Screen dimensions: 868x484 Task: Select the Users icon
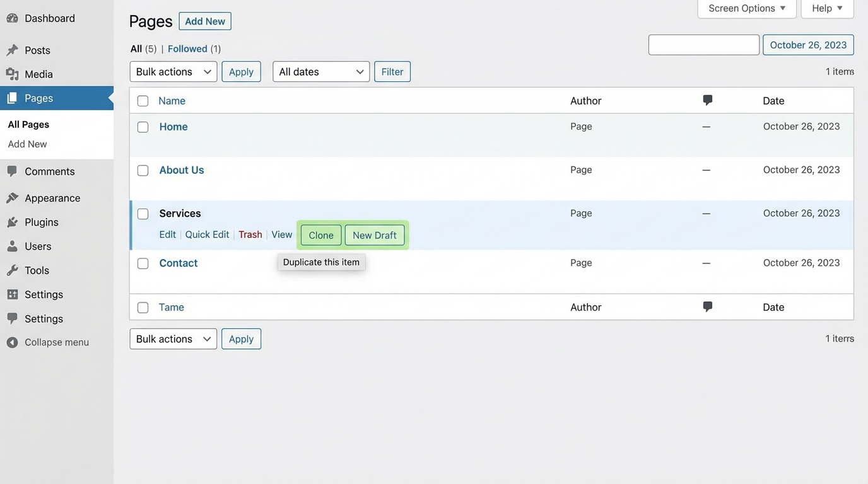(13, 246)
